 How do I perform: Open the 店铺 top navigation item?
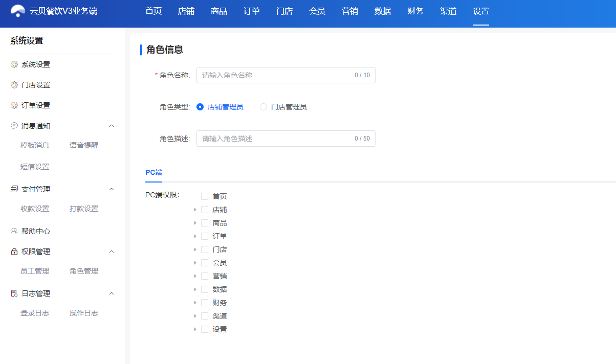[x=186, y=11]
